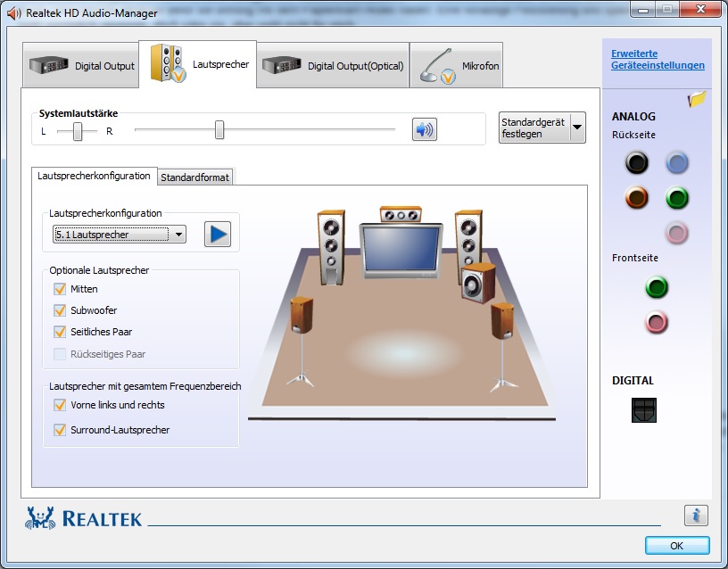Minimize the Audio-Manager window

(643, 9)
